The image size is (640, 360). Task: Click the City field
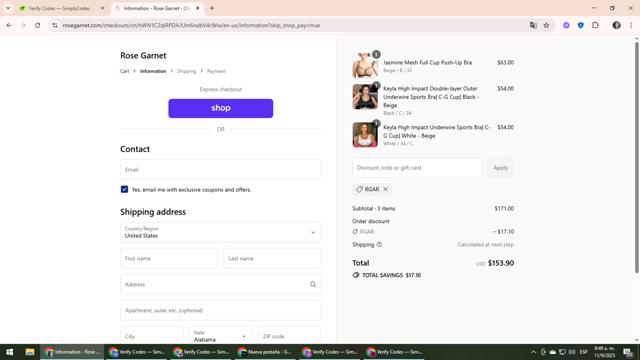click(x=152, y=336)
